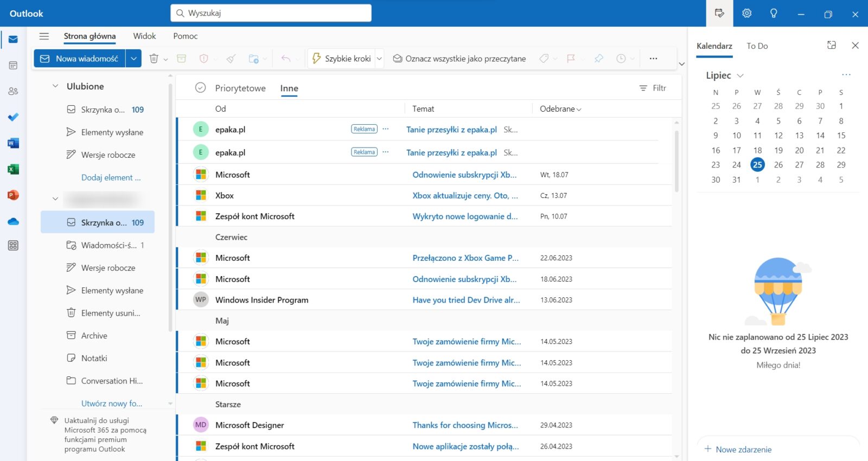Expand the Nowa wiadomość dropdown arrow

(133, 59)
